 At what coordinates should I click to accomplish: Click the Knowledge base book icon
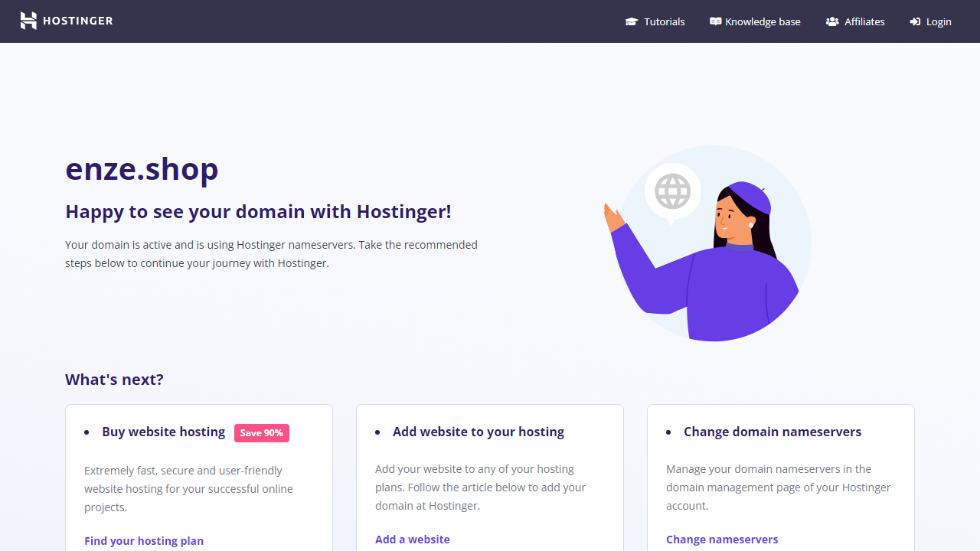715,21
